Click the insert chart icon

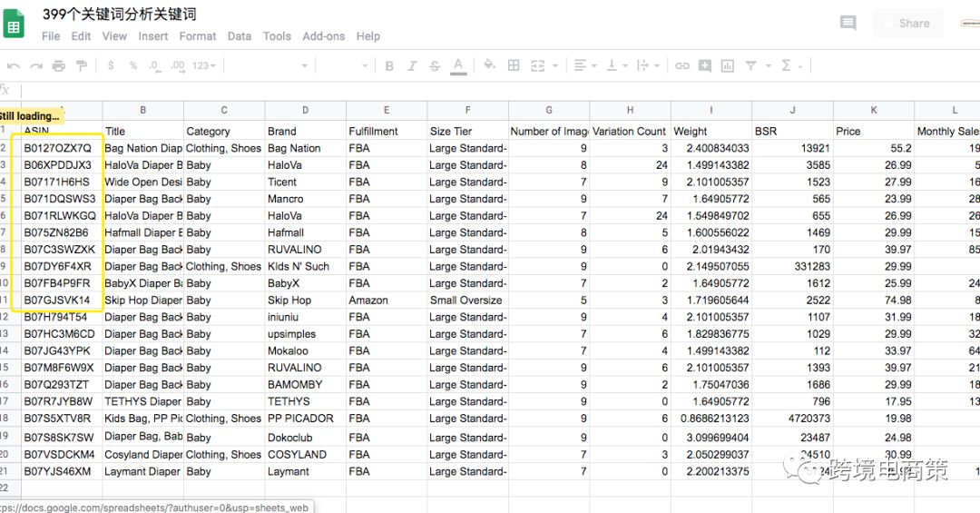pyautogui.click(x=729, y=65)
